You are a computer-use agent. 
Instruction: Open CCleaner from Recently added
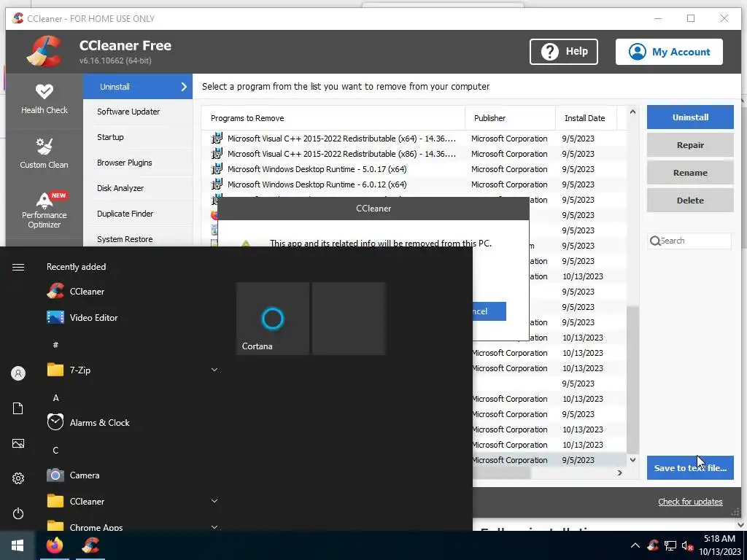[x=86, y=292]
